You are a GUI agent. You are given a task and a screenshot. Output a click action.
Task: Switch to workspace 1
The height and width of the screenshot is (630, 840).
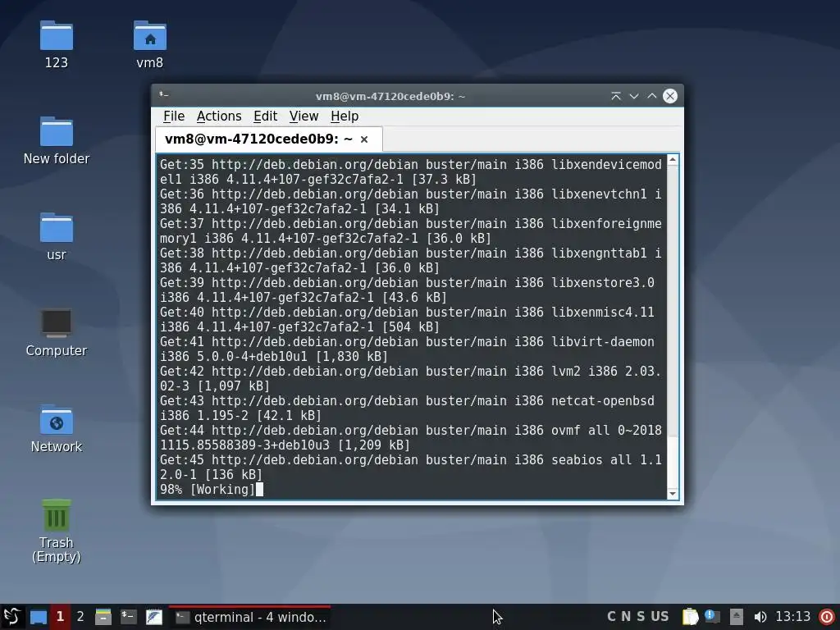[x=60, y=617]
